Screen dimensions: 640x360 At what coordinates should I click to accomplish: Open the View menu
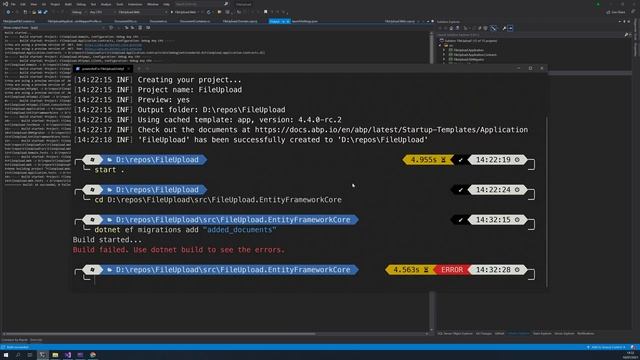33,4
